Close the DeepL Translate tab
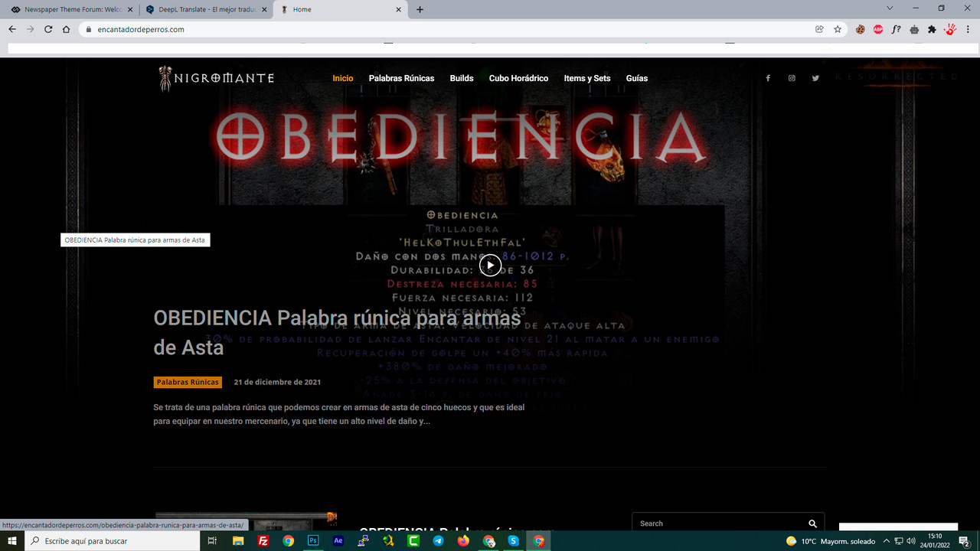Image resolution: width=980 pixels, height=551 pixels. pyautogui.click(x=264, y=9)
